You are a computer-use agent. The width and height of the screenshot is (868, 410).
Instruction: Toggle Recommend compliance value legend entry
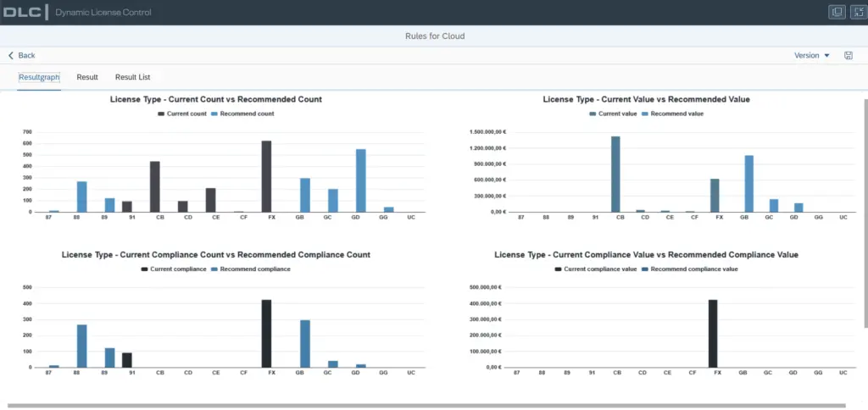point(689,269)
